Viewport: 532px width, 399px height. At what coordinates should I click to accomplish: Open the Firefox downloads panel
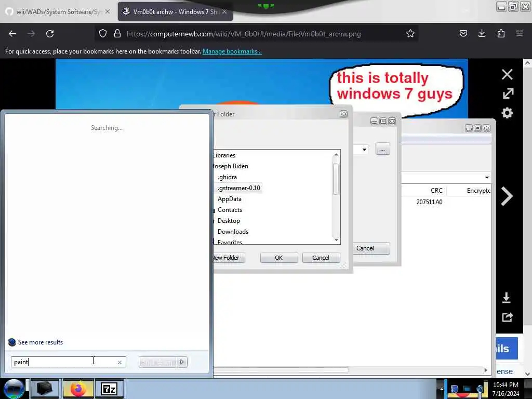point(482,34)
